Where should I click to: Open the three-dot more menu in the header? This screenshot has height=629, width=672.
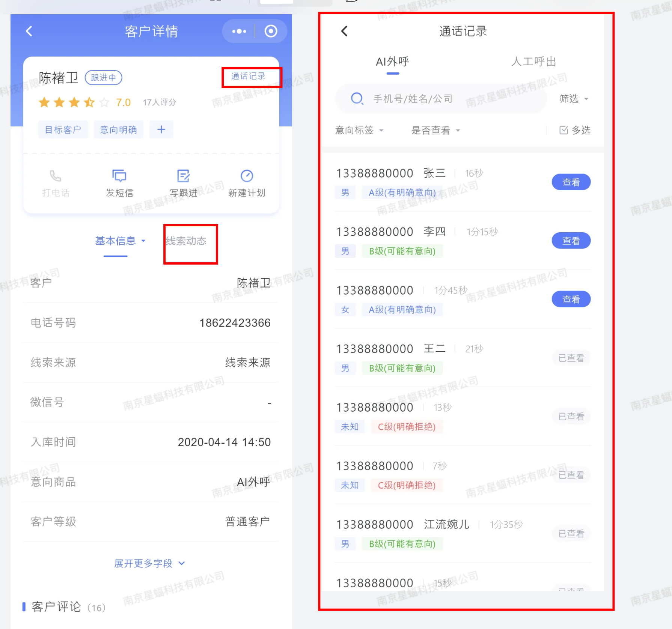[x=239, y=31]
